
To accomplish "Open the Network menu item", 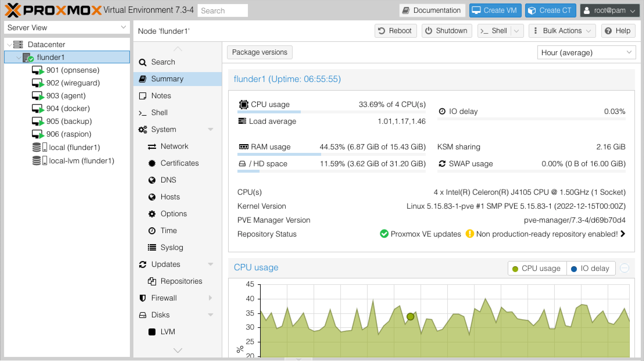I will (x=174, y=146).
